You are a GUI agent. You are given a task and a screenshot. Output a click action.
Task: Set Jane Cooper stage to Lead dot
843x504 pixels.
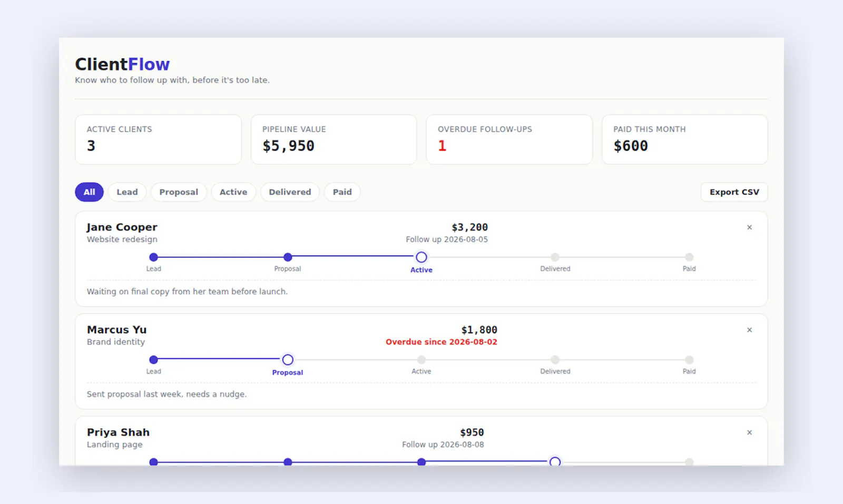pyautogui.click(x=154, y=258)
